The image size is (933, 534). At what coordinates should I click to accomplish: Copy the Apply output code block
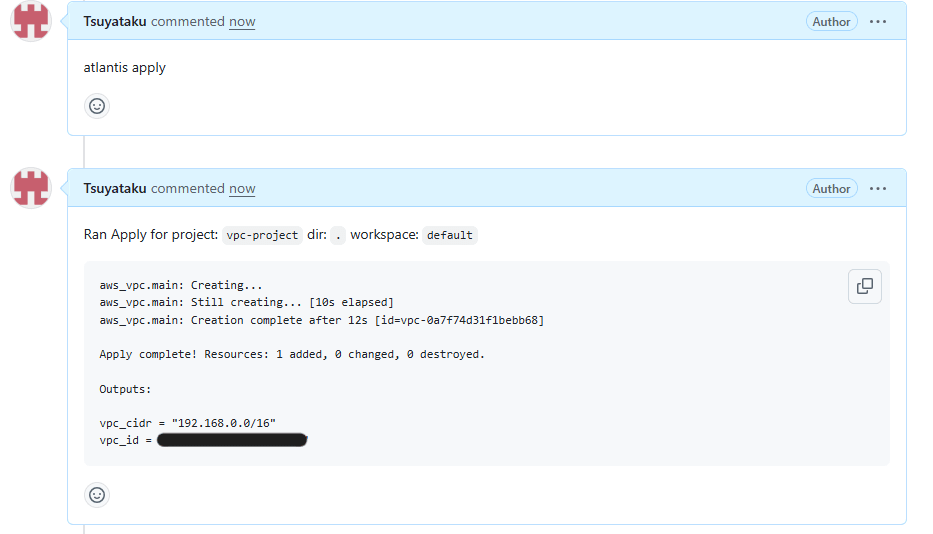[x=864, y=286]
